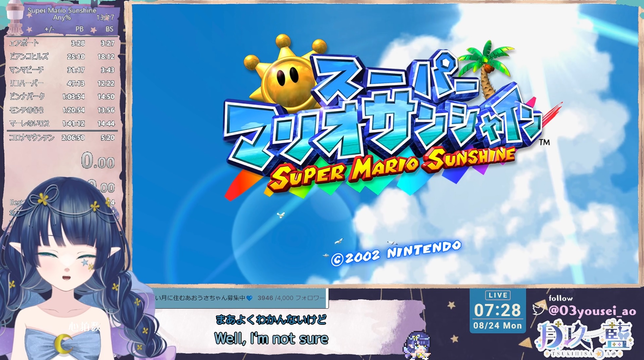Click the best segment time 3:27

point(107,43)
